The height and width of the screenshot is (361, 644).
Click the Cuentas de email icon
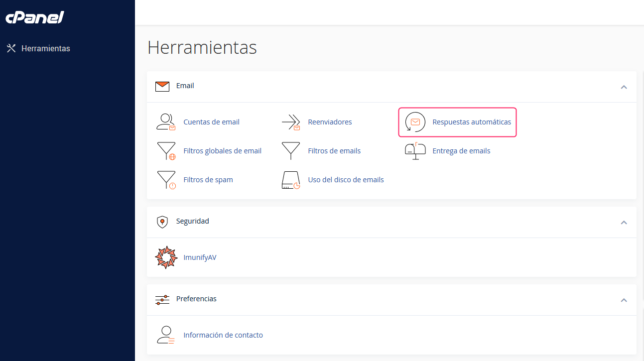click(x=166, y=122)
